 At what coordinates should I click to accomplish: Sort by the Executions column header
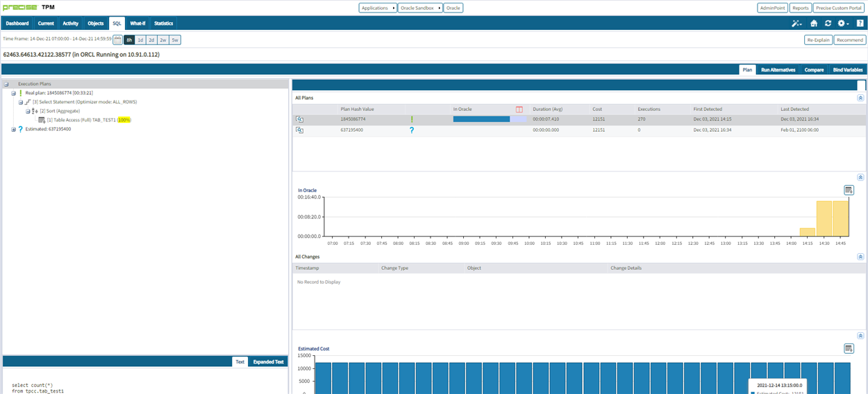(x=649, y=109)
